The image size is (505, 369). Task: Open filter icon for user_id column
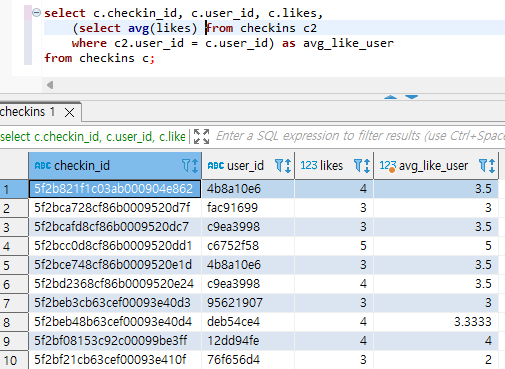pos(278,165)
